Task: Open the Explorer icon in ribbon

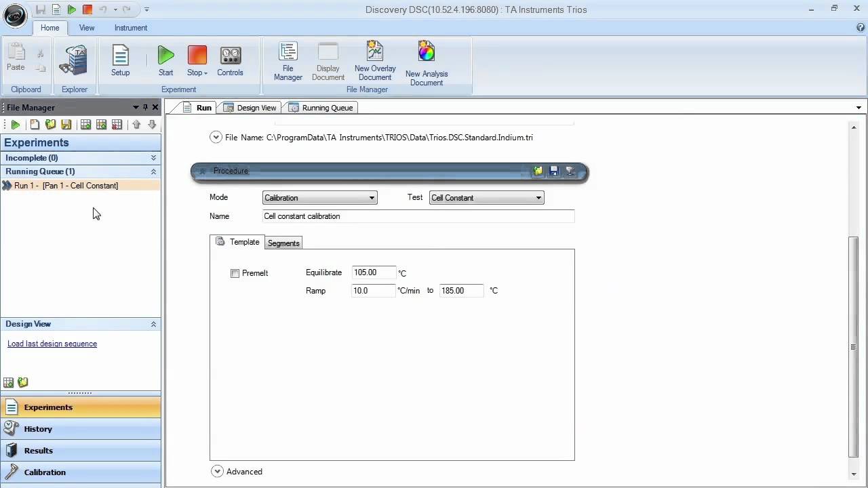Action: pos(74,61)
